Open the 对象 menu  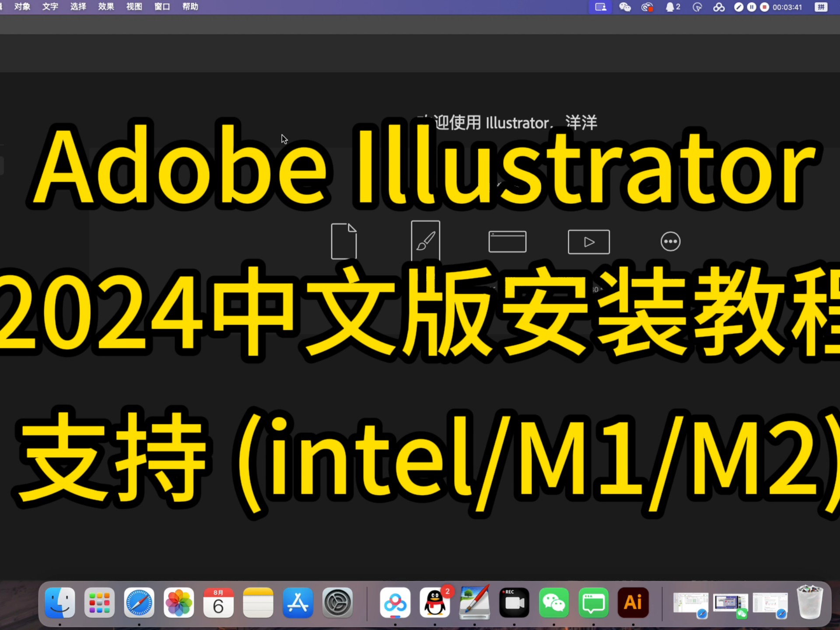coord(22,7)
